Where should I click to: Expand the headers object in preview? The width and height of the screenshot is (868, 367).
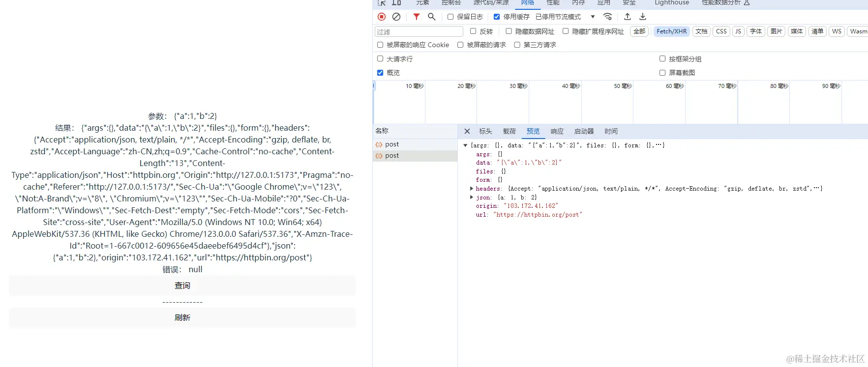(472, 189)
